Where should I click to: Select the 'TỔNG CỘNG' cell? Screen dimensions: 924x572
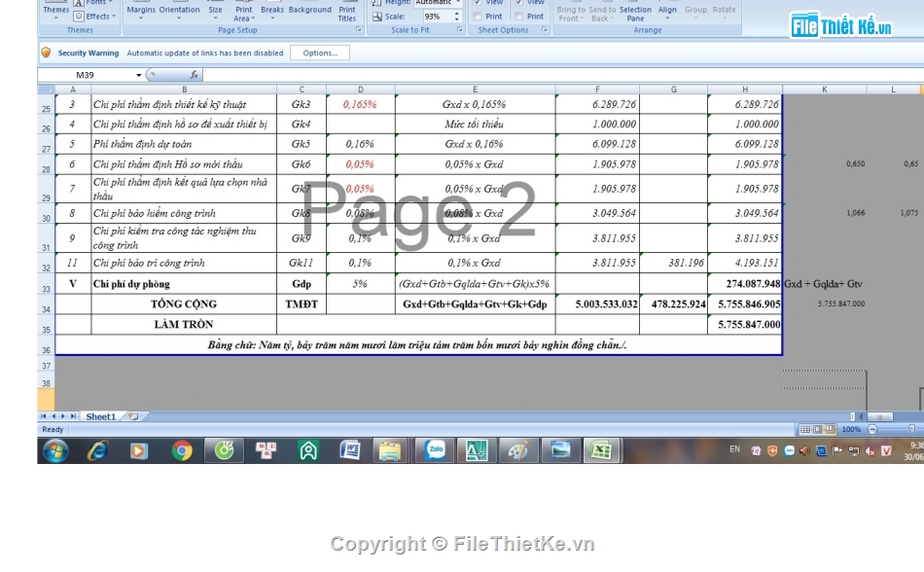pyautogui.click(x=184, y=304)
